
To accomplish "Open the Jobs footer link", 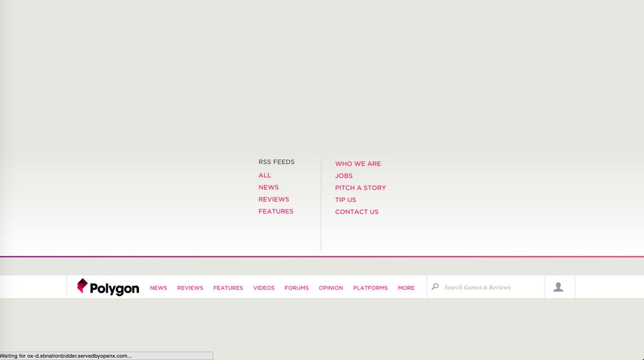I will (344, 176).
